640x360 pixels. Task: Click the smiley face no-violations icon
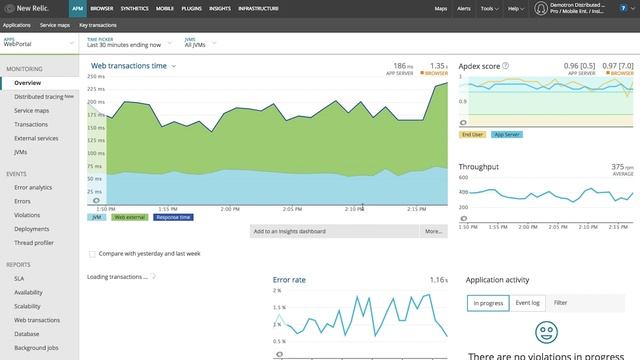tap(546, 332)
